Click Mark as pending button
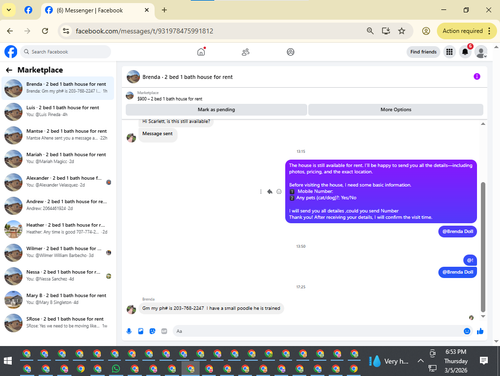This screenshot has height=376, width=500. (x=216, y=110)
